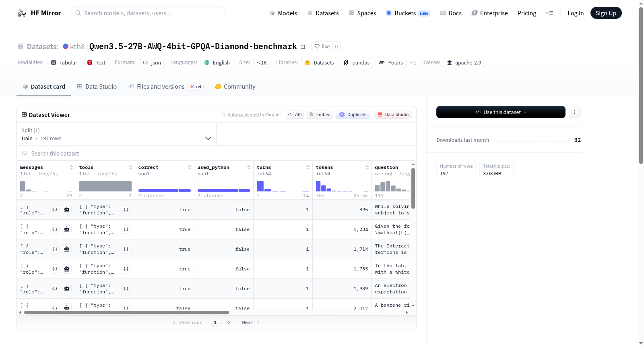
Task: Go to Spaces in the top navigation
Action: pos(362,13)
